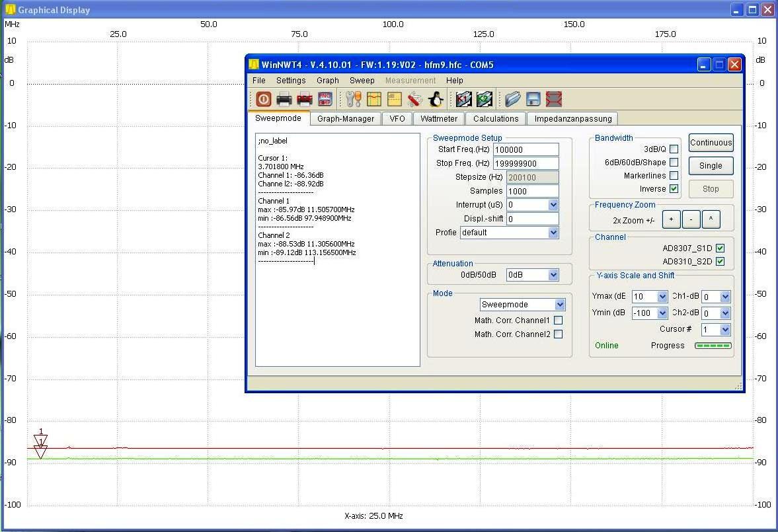Uncheck the Inverse checkbox
Image resolution: width=778 pixels, height=532 pixels.
coord(674,189)
